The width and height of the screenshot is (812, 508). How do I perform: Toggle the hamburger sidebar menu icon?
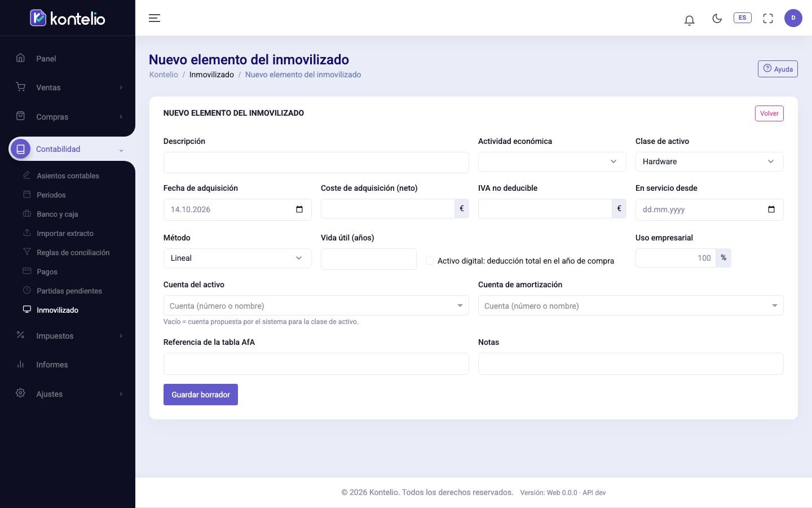tap(155, 18)
